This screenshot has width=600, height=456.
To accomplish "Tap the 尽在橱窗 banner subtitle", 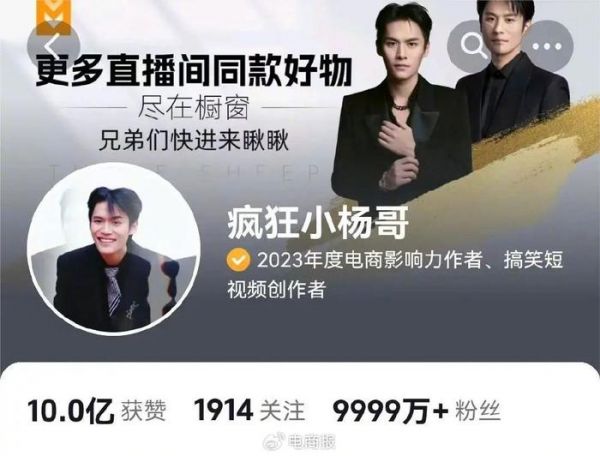I will pos(194,107).
